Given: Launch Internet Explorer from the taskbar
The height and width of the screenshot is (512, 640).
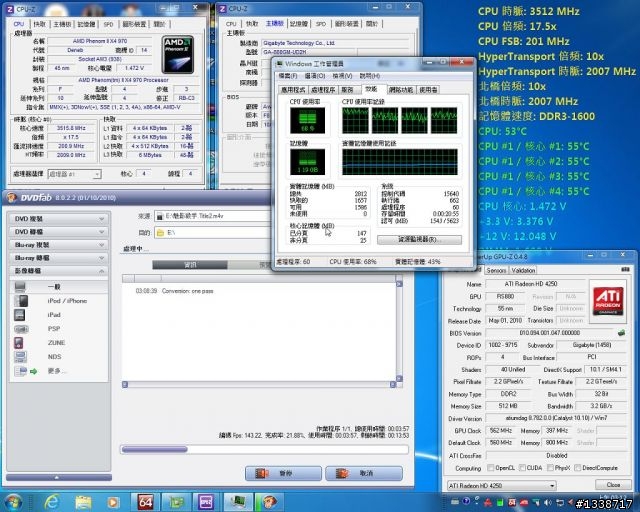Looking at the screenshot, I should [52, 502].
